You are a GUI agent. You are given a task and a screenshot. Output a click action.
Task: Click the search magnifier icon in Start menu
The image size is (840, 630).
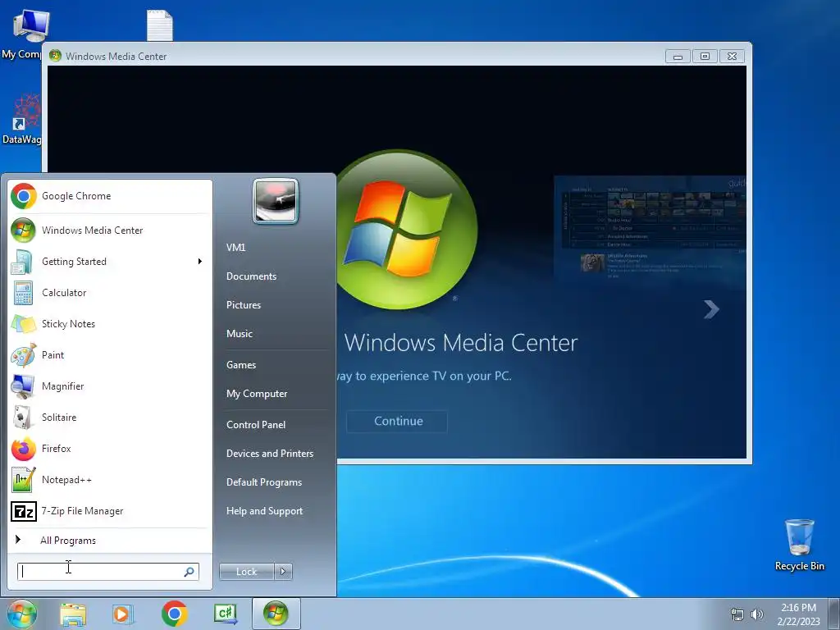(189, 572)
